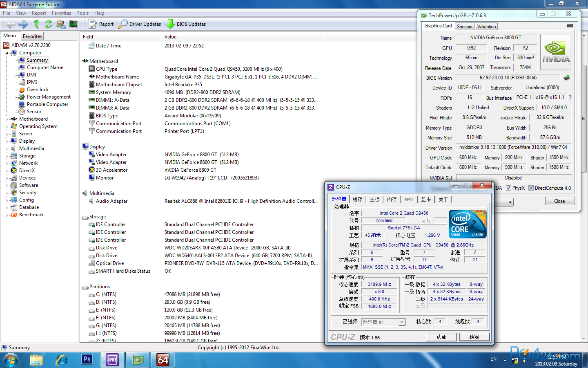Open the Report wizard button
588x368 pixels.
pyautogui.click(x=102, y=24)
